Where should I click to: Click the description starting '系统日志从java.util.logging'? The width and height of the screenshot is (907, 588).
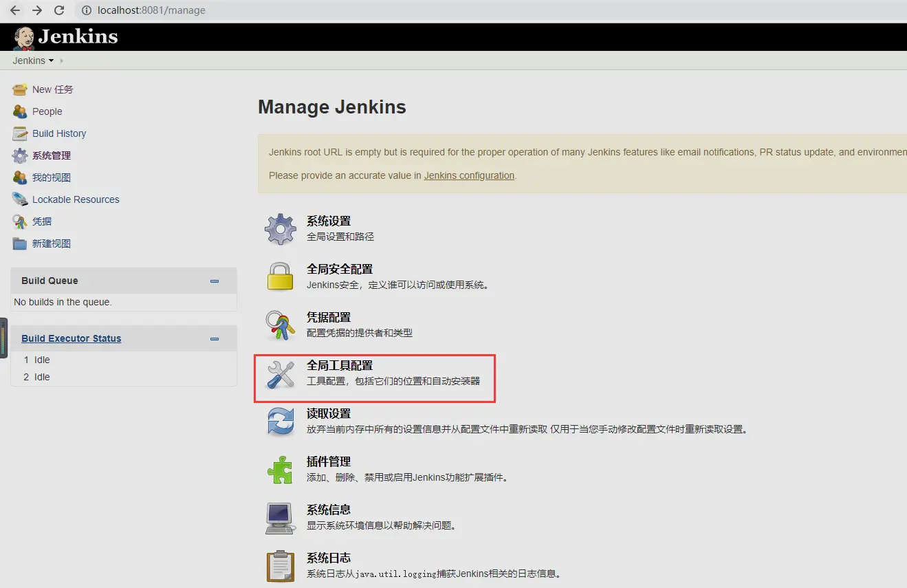click(434, 574)
